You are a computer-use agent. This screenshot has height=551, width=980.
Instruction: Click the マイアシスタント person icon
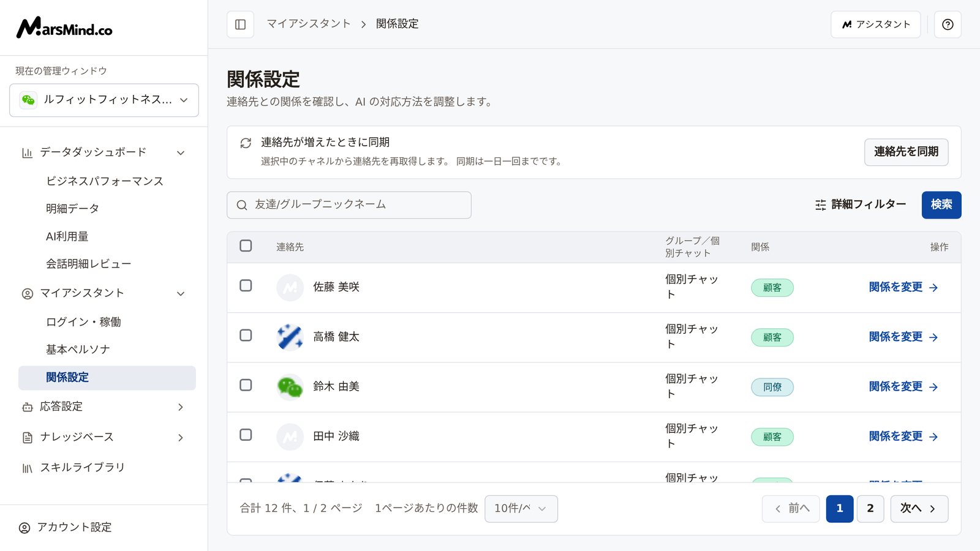click(27, 294)
